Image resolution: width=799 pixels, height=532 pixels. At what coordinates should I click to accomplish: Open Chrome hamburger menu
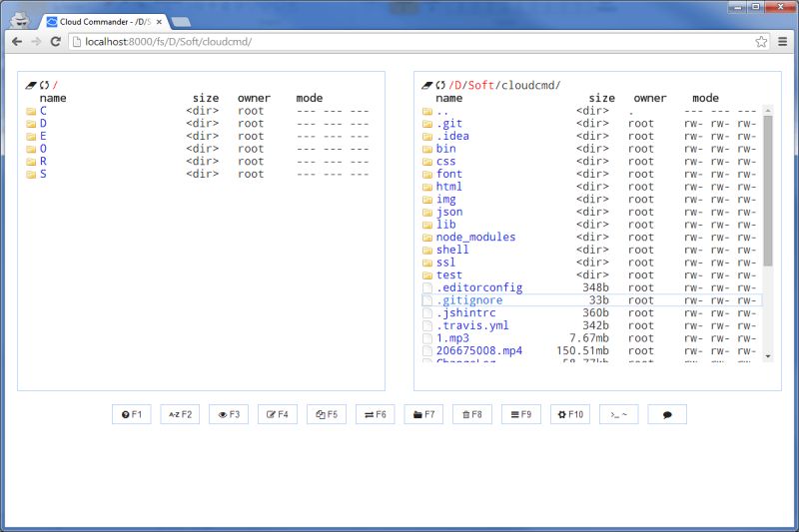point(783,42)
